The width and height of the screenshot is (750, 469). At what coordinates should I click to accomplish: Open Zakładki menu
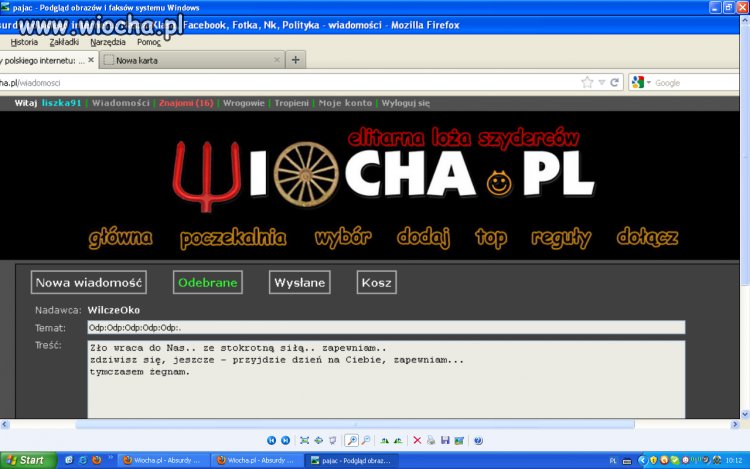pyautogui.click(x=64, y=42)
